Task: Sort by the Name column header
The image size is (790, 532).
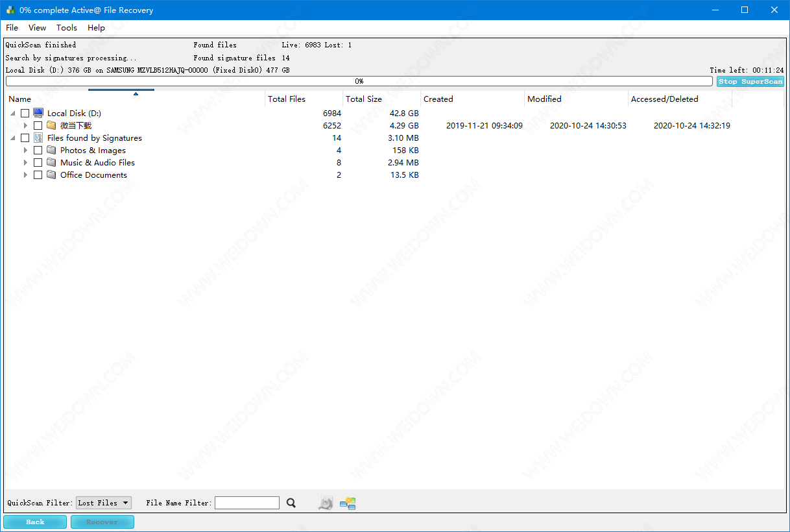Action: [x=135, y=99]
